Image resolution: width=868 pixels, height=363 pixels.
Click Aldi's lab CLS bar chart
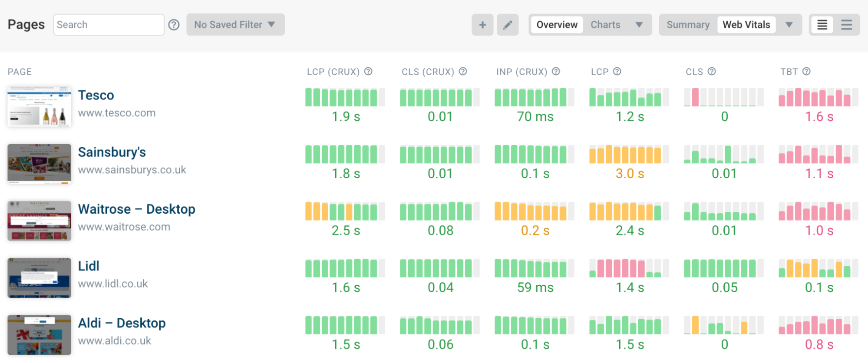724,325
